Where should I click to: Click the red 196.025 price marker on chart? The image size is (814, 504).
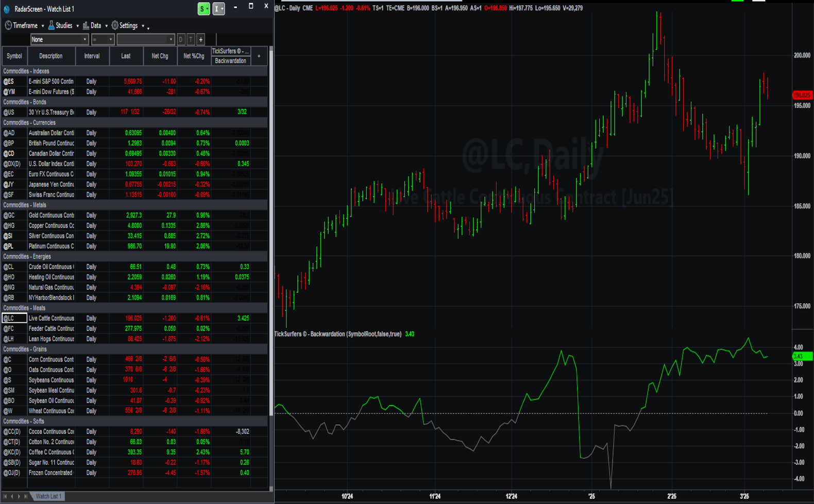[802, 95]
